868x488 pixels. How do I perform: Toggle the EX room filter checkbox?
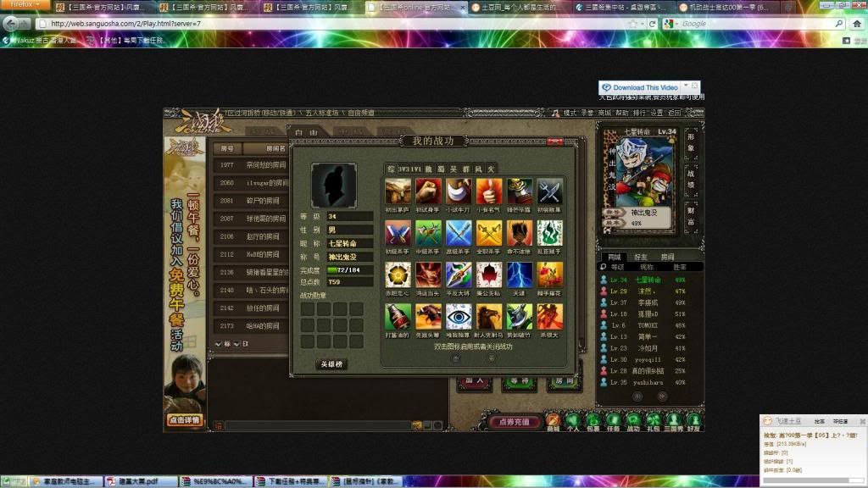coord(236,344)
